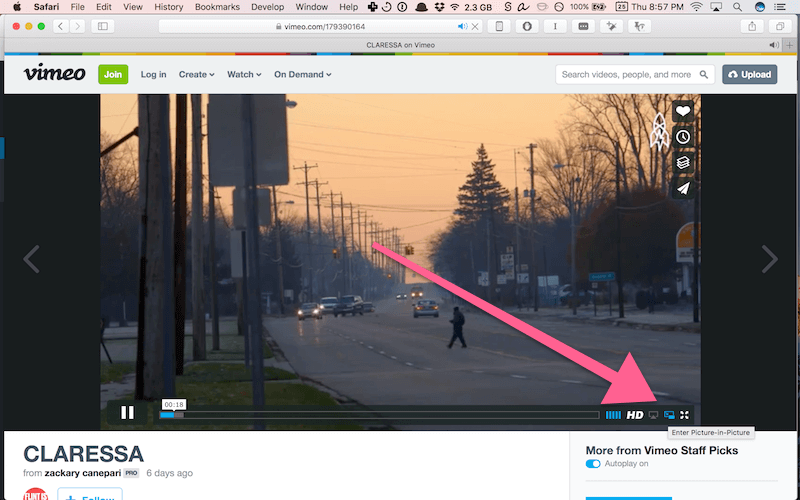The image size is (800, 500).
Task: Expand the On Demand dropdown
Action: click(x=302, y=74)
